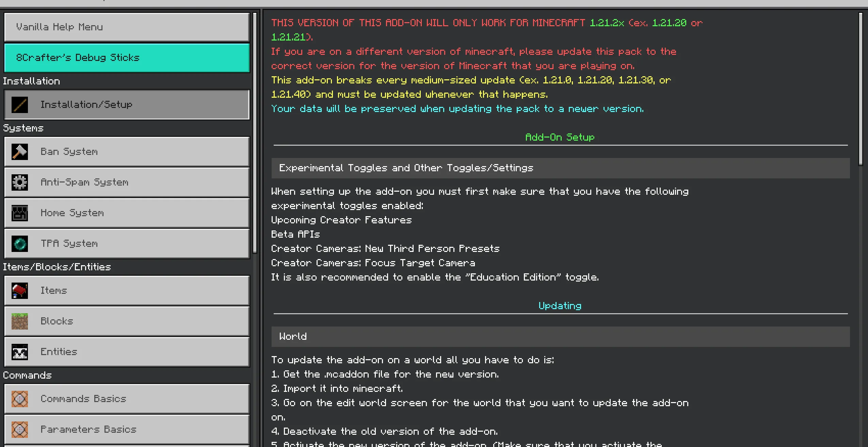The width and height of the screenshot is (868, 447).
Task: Click the Experimental Toggles and Other Toggles/Settings header
Action: [x=560, y=168]
